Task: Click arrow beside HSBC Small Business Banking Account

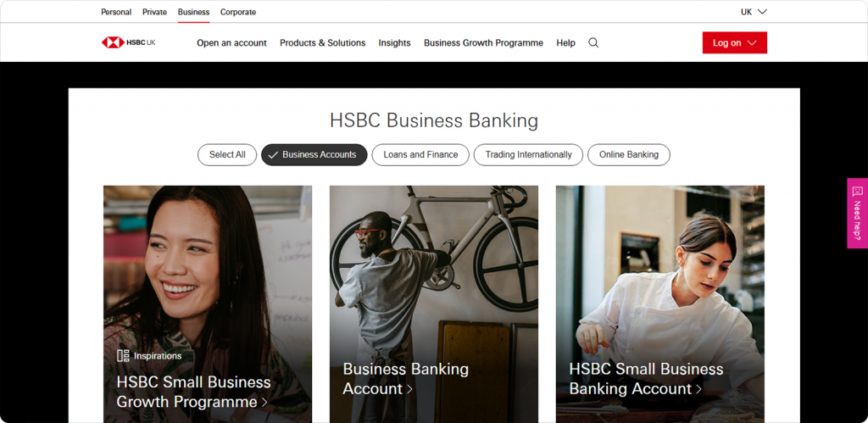Action: pyautogui.click(x=698, y=389)
